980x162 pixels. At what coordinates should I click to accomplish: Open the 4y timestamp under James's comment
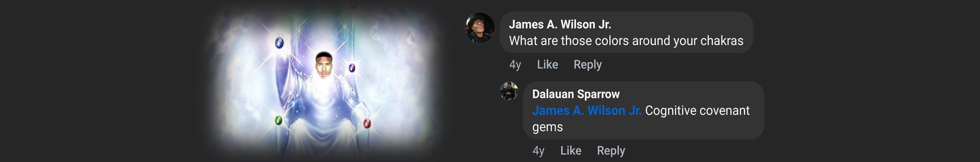click(x=515, y=65)
